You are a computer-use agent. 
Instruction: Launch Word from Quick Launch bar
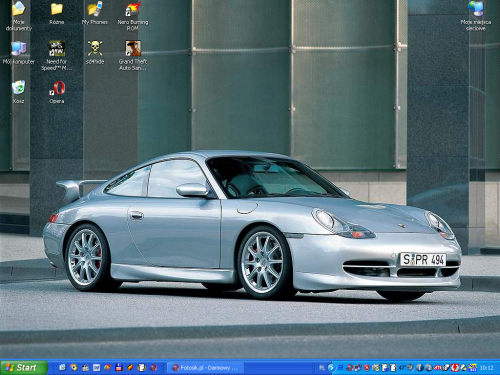point(96,367)
